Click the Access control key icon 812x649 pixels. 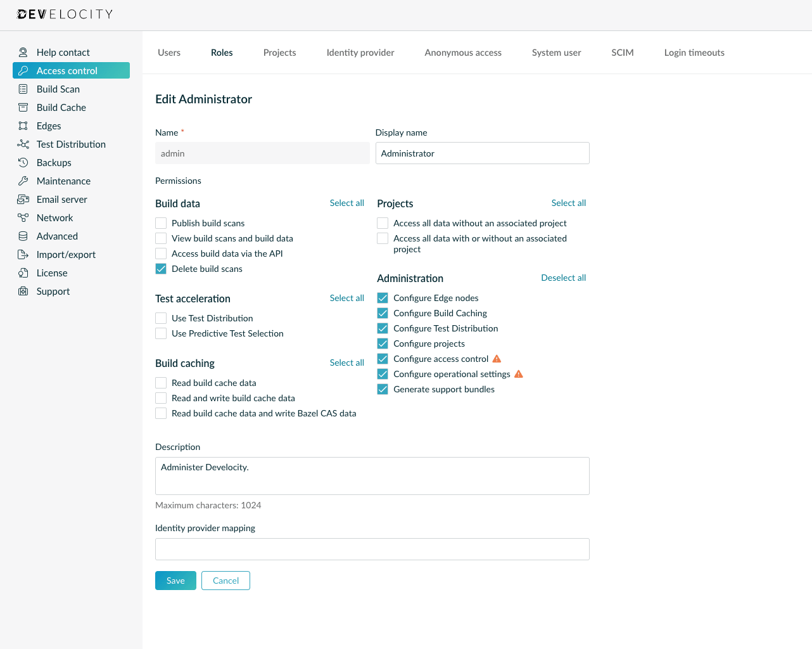[x=23, y=71]
